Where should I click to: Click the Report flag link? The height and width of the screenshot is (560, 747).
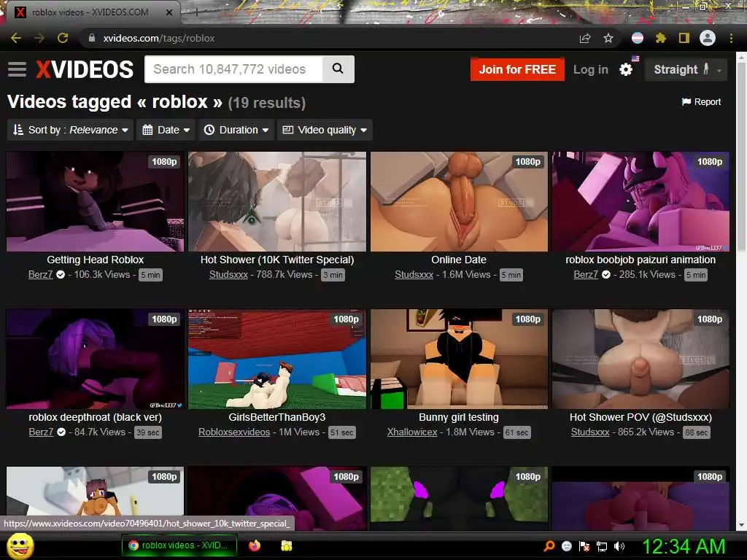pos(701,102)
